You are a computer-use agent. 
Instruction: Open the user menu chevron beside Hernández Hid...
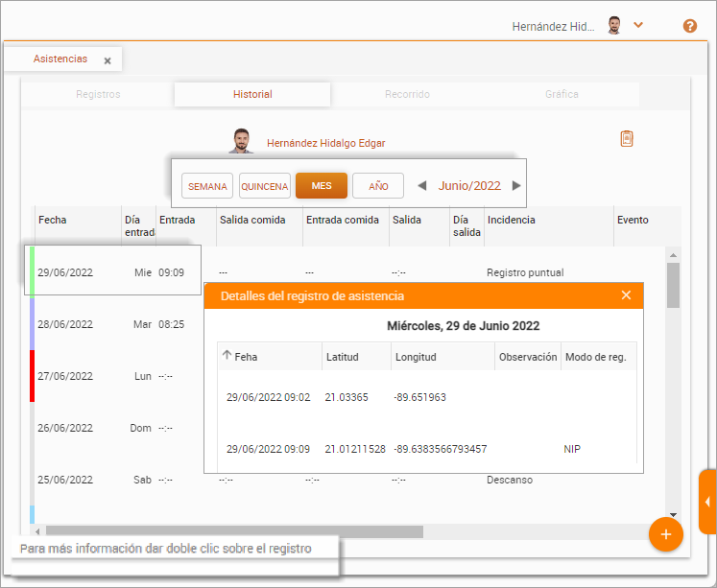(638, 26)
